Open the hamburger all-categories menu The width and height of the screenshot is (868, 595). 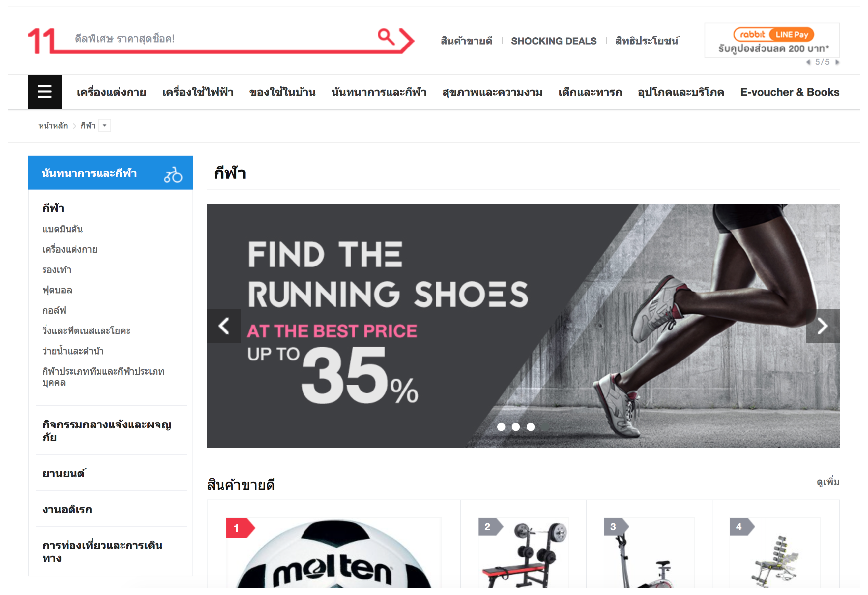coord(45,92)
